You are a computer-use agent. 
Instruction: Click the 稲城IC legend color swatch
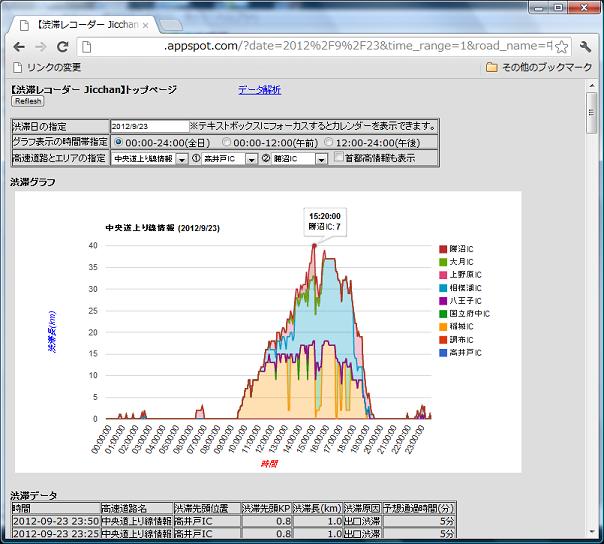pyautogui.click(x=443, y=327)
